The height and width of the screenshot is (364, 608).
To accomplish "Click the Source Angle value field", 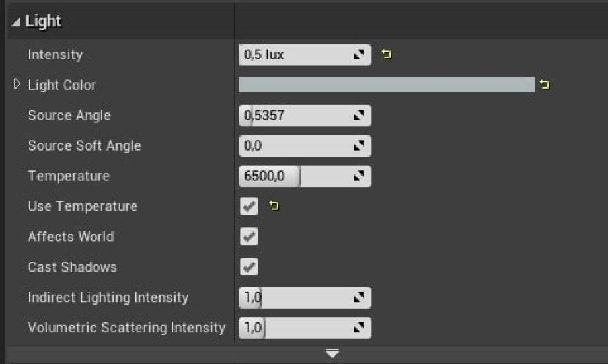I will tap(291, 116).
